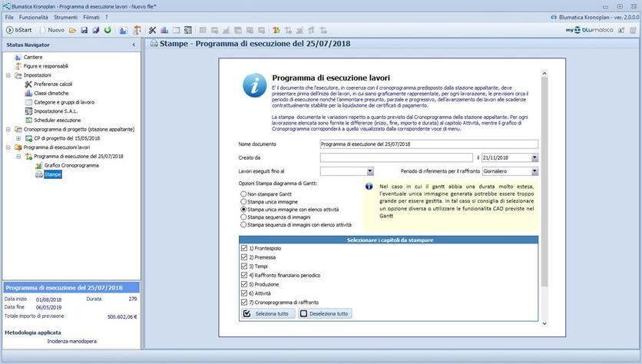Uncheck the 5) Produzione chapter
Screen dimensions: 642x364
pyautogui.click(x=244, y=284)
